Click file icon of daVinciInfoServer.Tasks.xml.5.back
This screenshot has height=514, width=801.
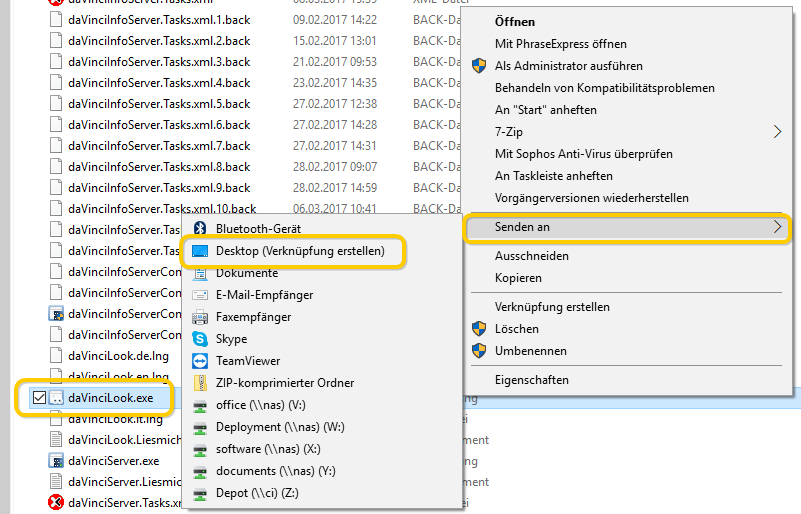56,103
